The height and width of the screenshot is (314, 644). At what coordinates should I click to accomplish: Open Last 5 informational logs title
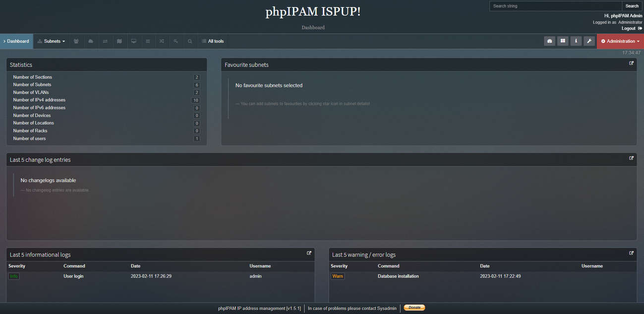(x=40, y=254)
